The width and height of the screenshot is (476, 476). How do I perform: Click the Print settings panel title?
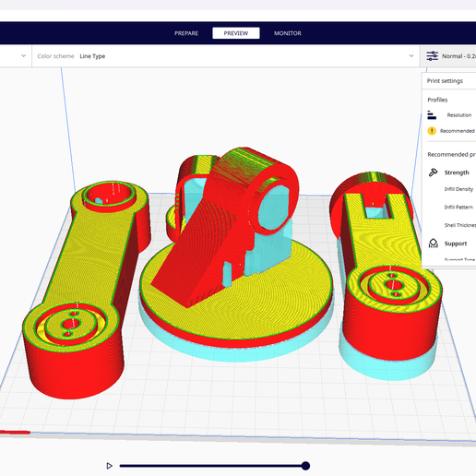[x=445, y=81]
